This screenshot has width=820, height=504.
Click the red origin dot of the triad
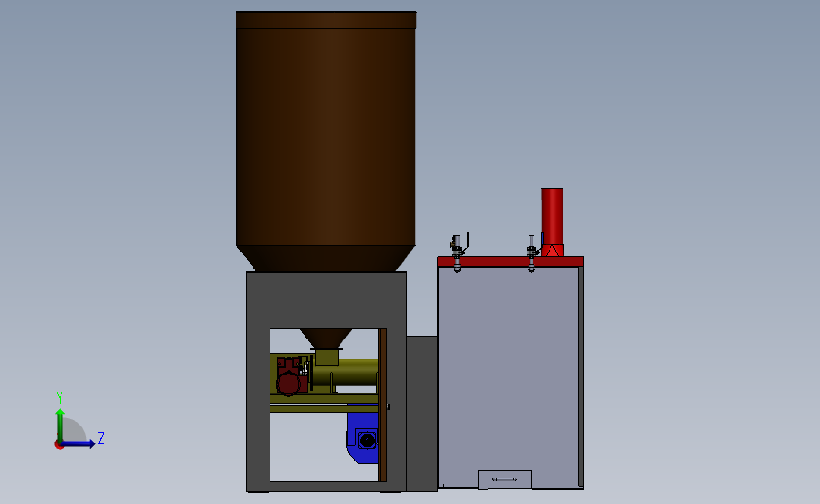coord(59,445)
